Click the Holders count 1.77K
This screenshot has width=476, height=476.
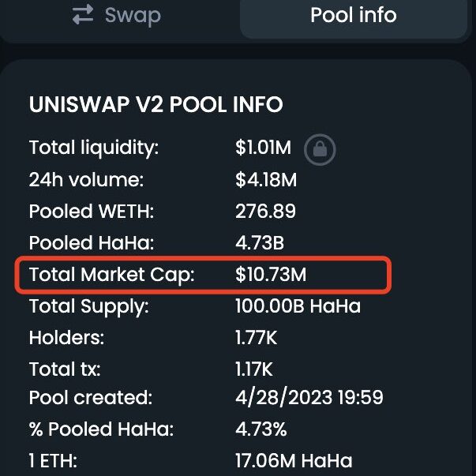tap(257, 338)
